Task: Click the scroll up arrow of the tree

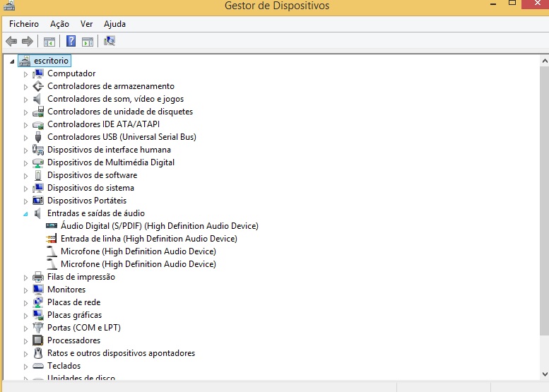Action: [x=545, y=61]
